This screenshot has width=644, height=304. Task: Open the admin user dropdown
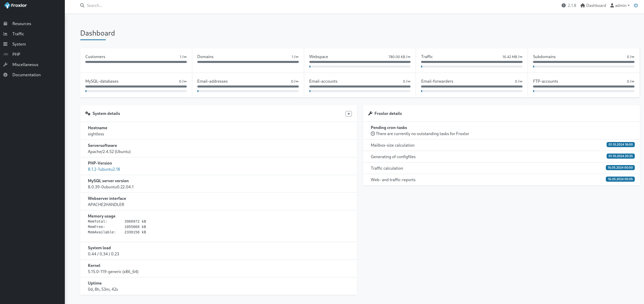(620, 5)
